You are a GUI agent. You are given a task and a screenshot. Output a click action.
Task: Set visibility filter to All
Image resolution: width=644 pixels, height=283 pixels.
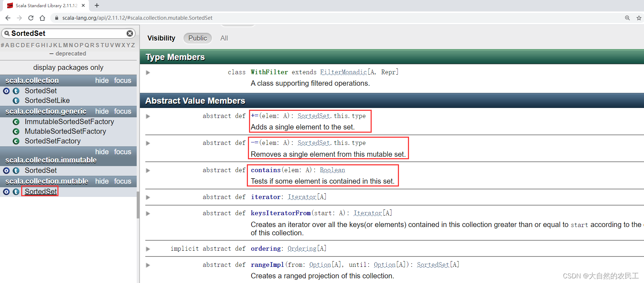[x=224, y=38]
